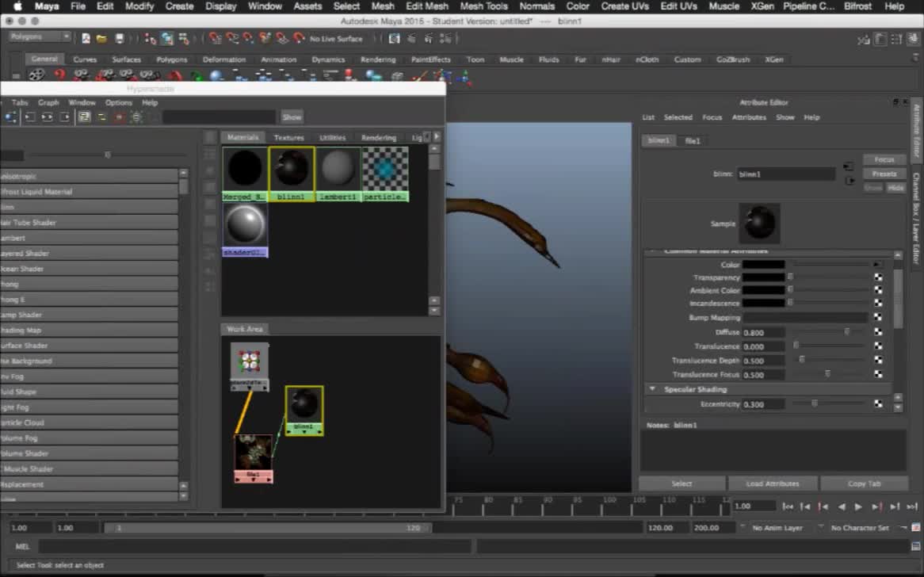Click the Color swatch in Attribute Editor
Screen dimensions: 924x577
(764, 264)
